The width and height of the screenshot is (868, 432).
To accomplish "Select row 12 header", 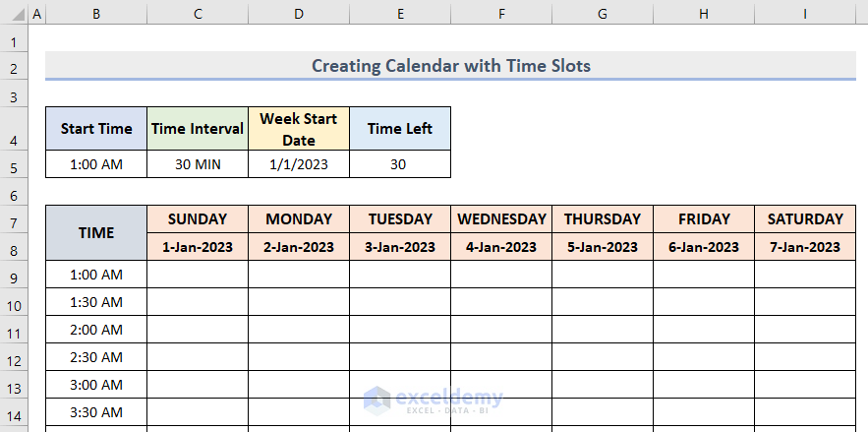I will pyautogui.click(x=14, y=361).
